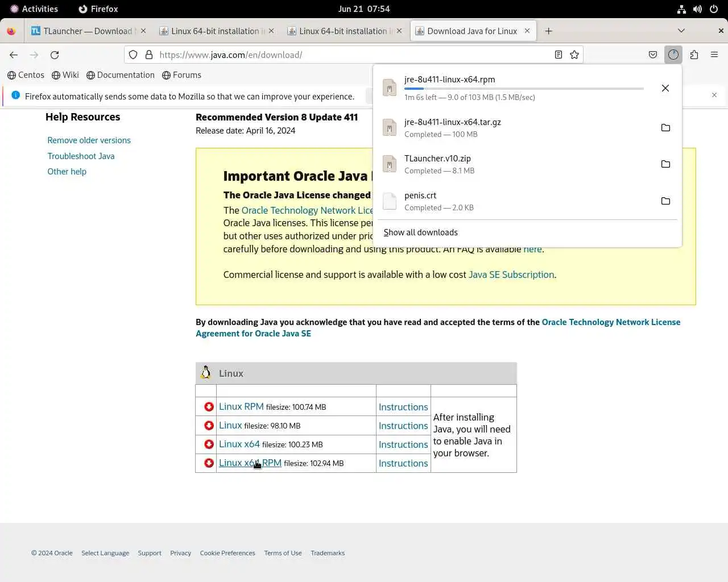
Task: Open Trademarks footer link
Action: point(328,553)
